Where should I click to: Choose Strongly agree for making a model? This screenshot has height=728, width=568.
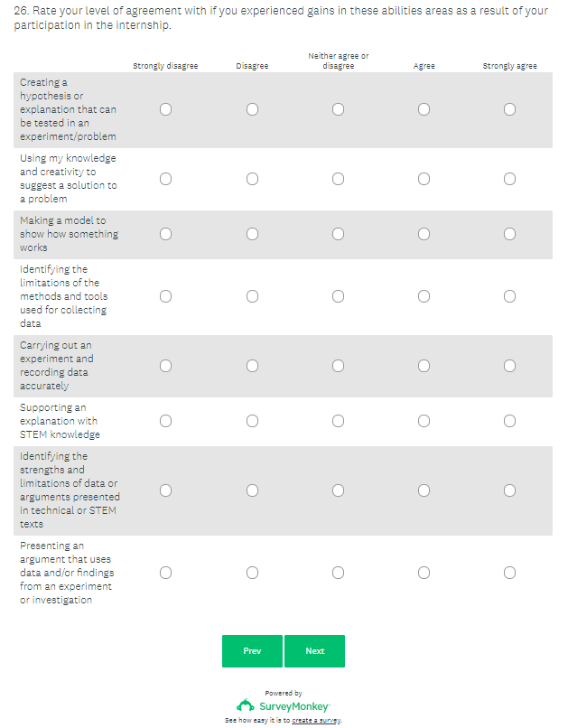point(509,234)
